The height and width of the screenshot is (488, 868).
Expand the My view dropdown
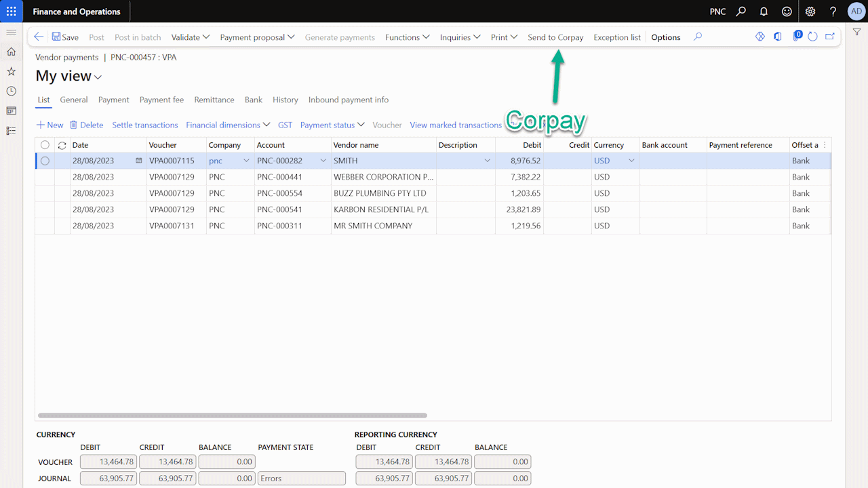pos(97,77)
